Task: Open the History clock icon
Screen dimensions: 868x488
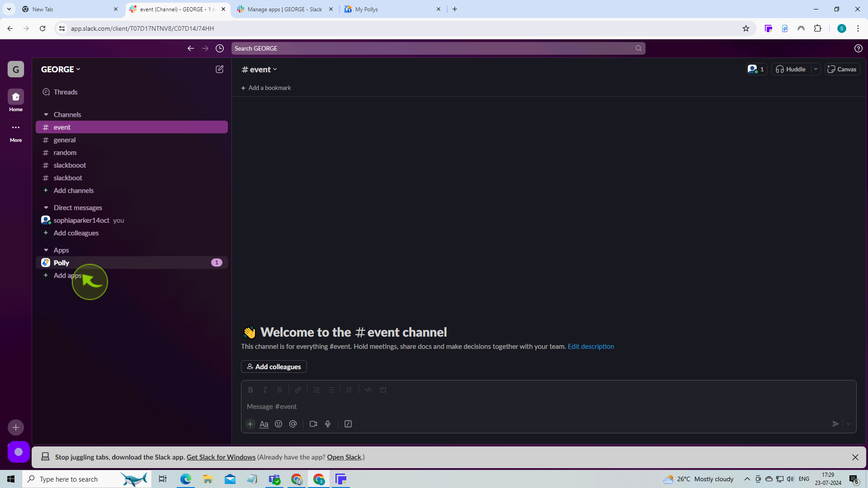Action: [220, 48]
